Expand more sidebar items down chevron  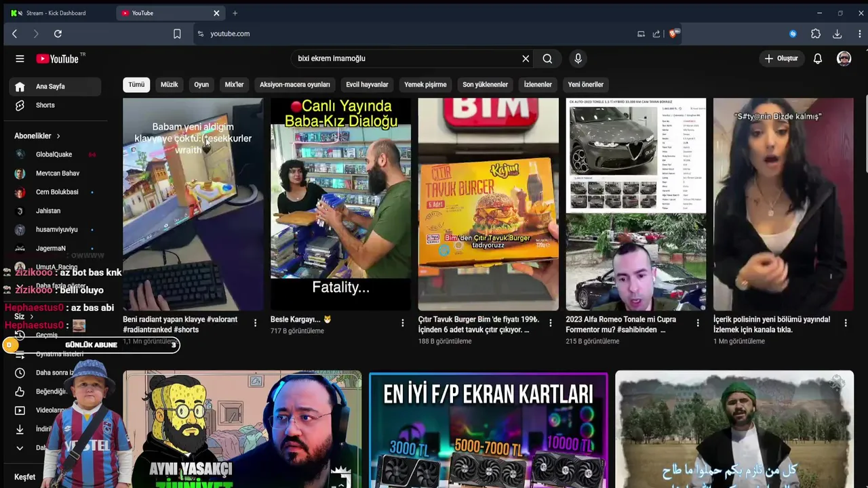[x=20, y=448]
